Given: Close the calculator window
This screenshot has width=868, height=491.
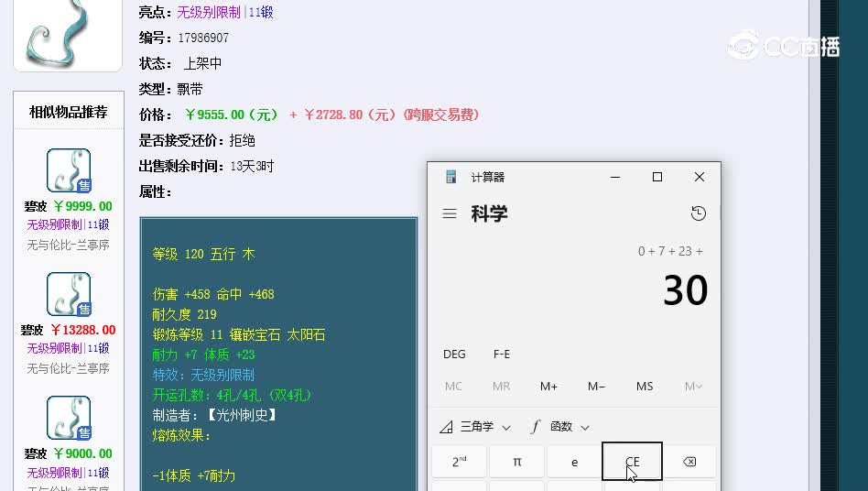Looking at the screenshot, I should click(700, 177).
